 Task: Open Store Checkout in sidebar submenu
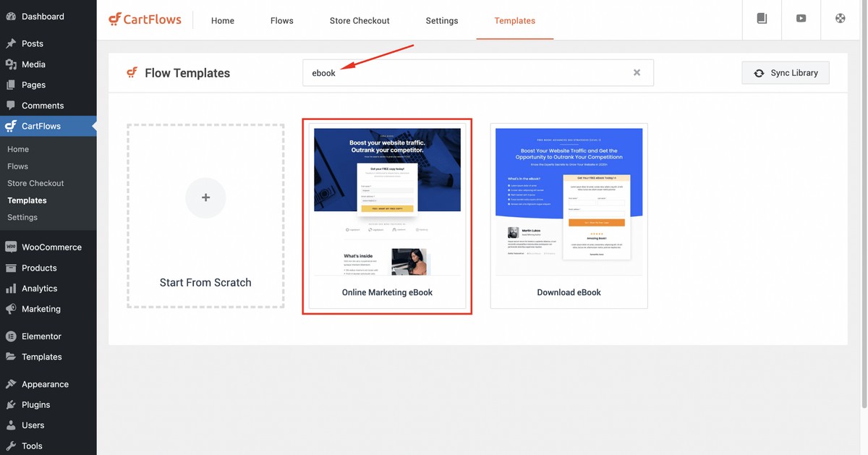click(35, 183)
